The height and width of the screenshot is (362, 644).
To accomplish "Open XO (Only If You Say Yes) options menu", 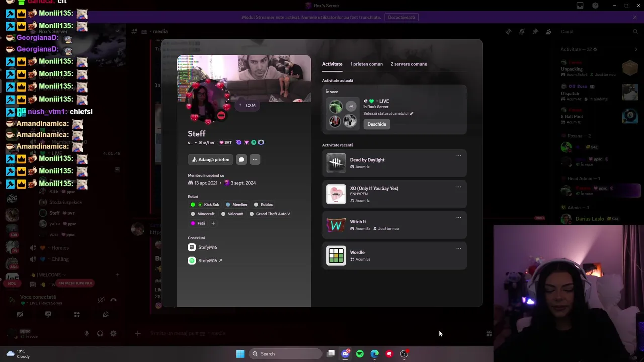I will (458, 187).
